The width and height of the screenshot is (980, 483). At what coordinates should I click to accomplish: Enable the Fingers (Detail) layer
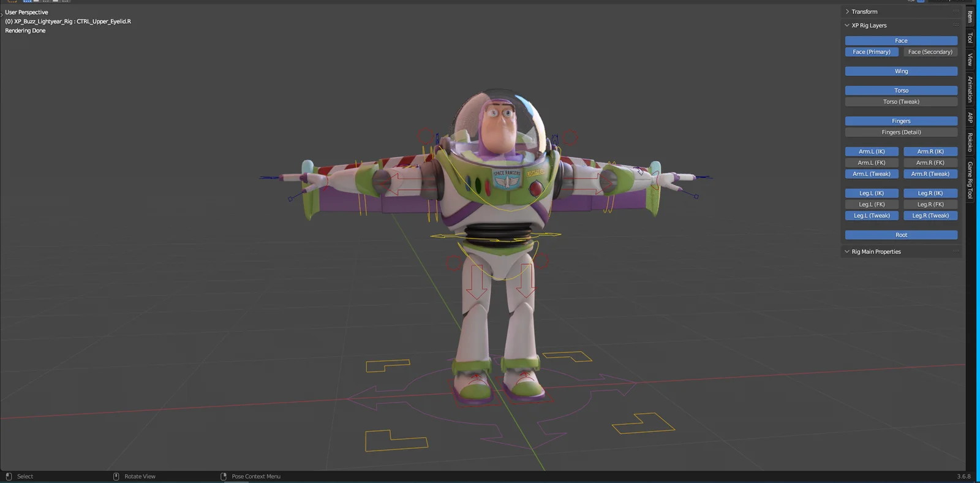pyautogui.click(x=901, y=132)
